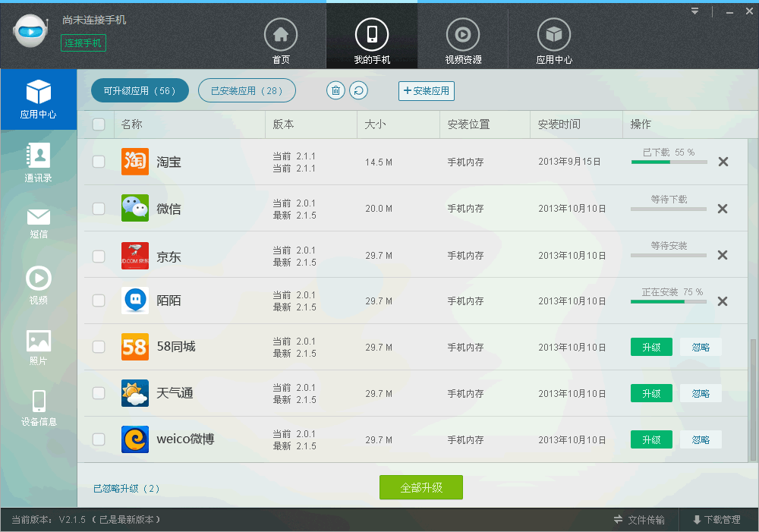Image resolution: width=759 pixels, height=532 pixels.
Task: Click the trash delete icon in toolbar
Action: point(335,91)
